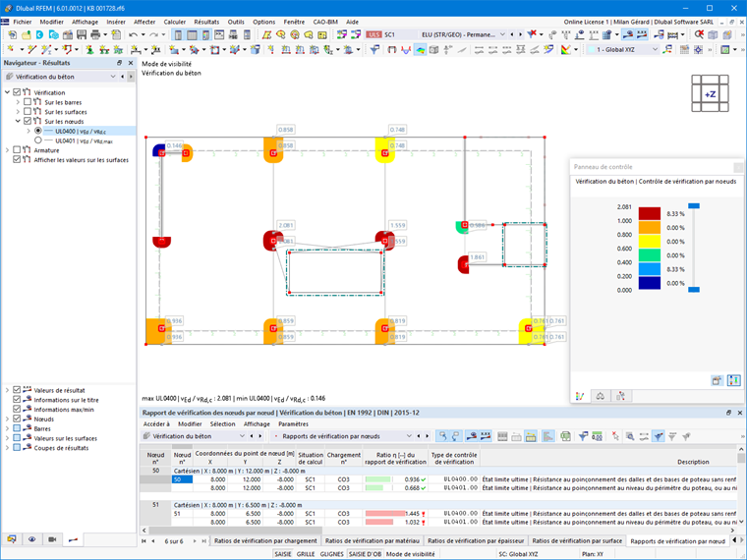This screenshot has width=747, height=560.
Task: Click the new node star icon
Action: coord(10,49)
